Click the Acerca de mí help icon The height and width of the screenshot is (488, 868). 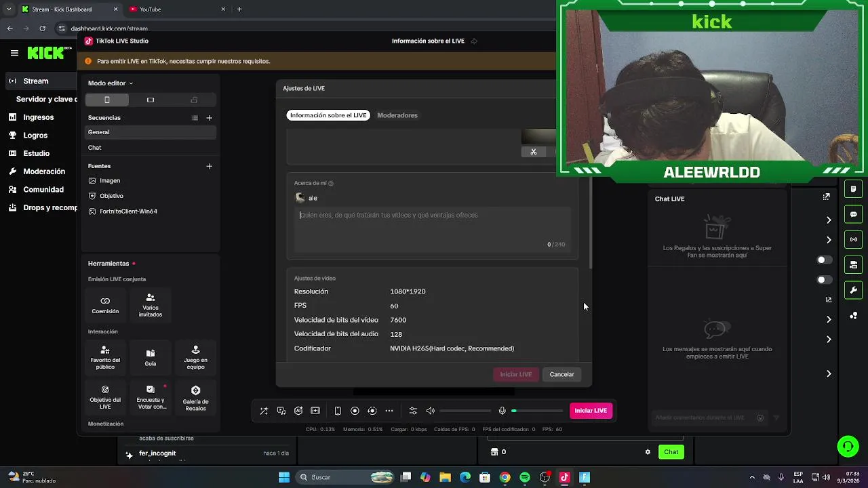coord(331,183)
